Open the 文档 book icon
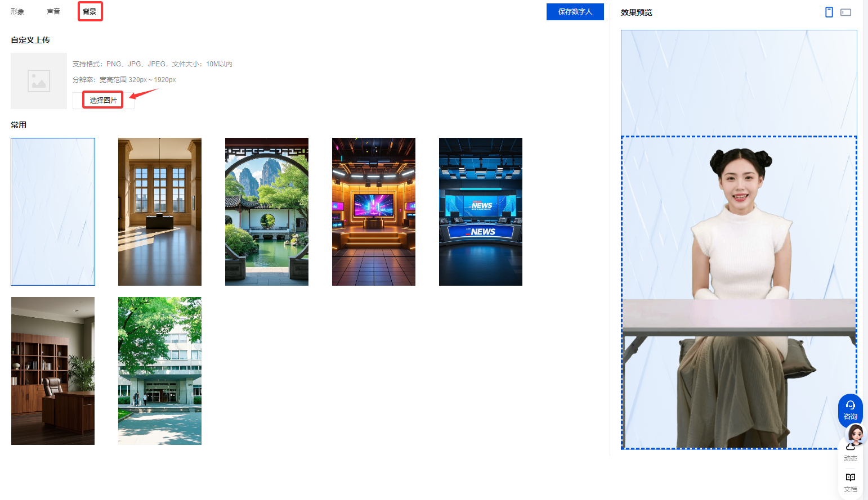The image size is (868, 500). [850, 481]
